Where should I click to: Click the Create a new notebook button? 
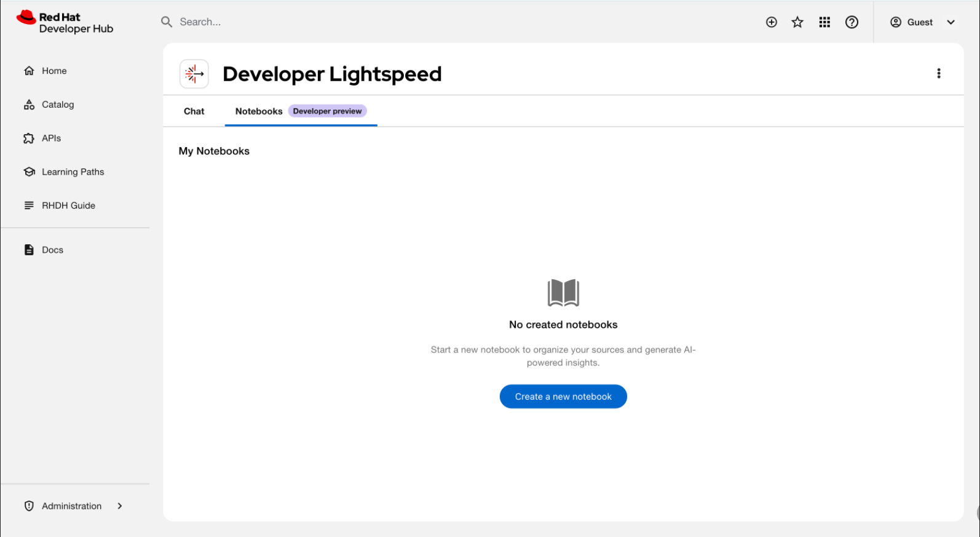click(563, 397)
